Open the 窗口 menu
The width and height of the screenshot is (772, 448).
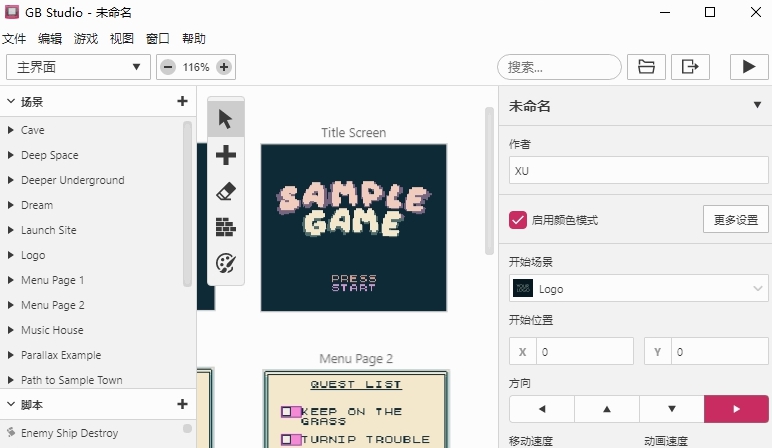click(x=158, y=38)
